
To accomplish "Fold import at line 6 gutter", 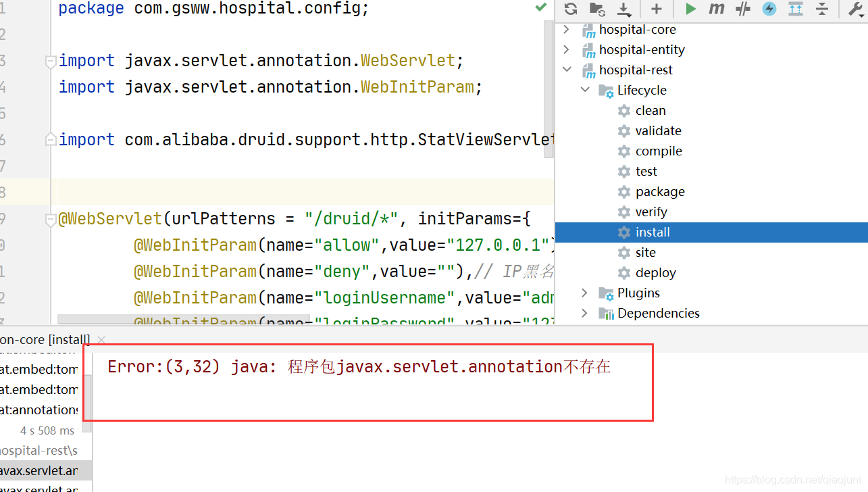I will pyautogui.click(x=50, y=140).
